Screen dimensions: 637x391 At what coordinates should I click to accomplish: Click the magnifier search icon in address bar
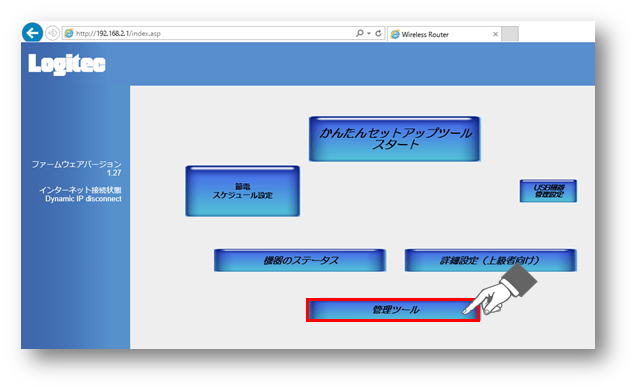pos(360,33)
